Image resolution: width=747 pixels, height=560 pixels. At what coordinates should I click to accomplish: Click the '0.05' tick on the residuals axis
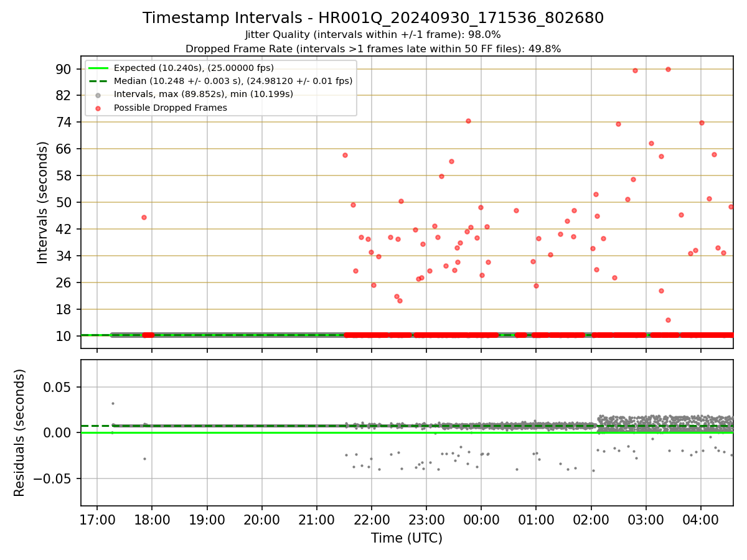click(x=59, y=387)
